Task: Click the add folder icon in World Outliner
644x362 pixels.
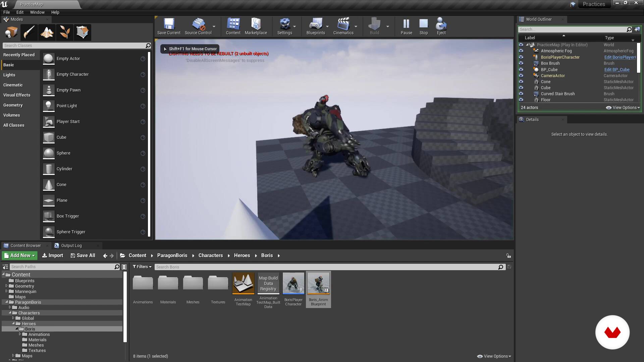Action: pyautogui.click(x=637, y=29)
